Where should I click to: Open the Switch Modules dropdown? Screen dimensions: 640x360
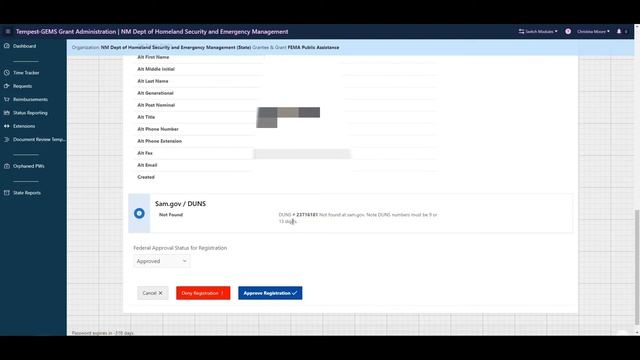[x=538, y=31]
